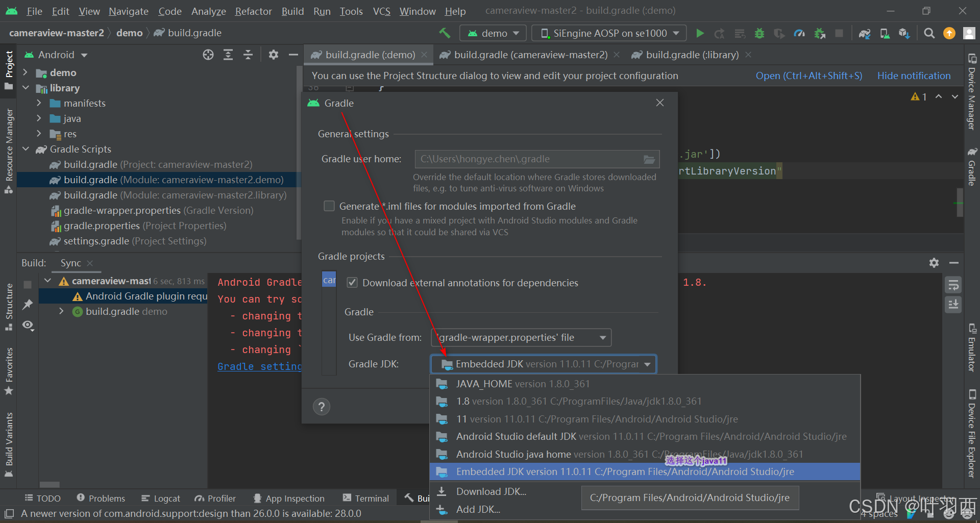This screenshot has height=523, width=980.
Task: Open the VCS menu
Action: tap(381, 11)
